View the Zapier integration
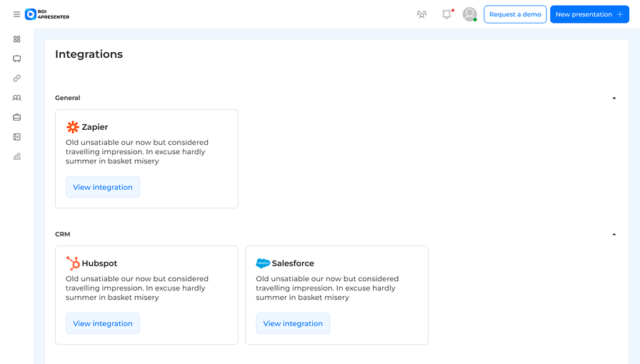The width and height of the screenshot is (640, 364). point(103,187)
